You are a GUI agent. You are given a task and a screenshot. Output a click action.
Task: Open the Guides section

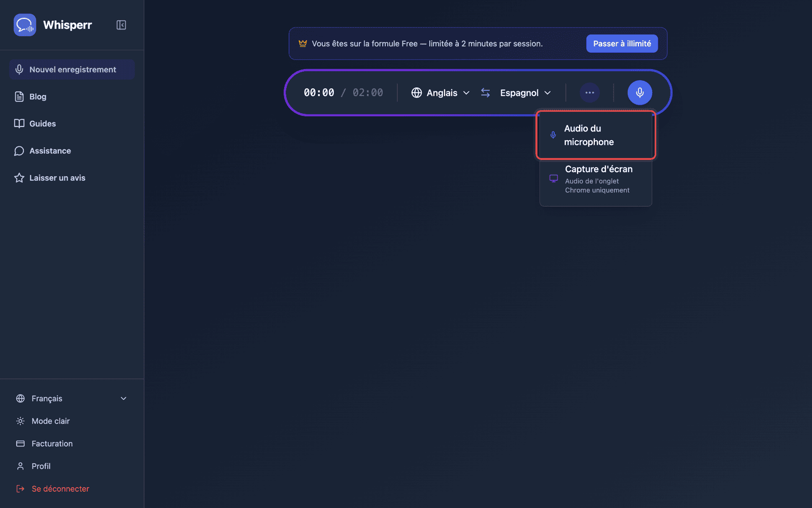pyautogui.click(x=72, y=123)
